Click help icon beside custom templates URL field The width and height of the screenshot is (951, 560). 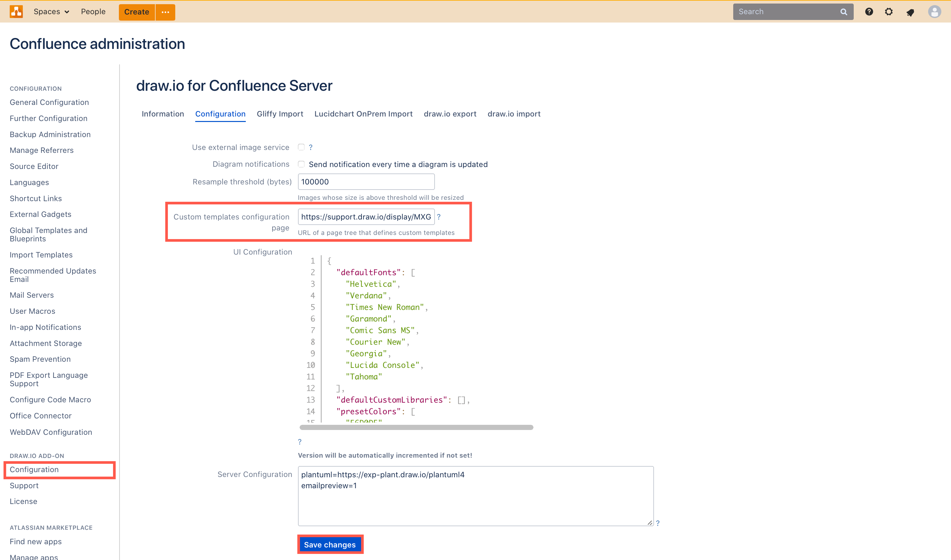tap(439, 217)
